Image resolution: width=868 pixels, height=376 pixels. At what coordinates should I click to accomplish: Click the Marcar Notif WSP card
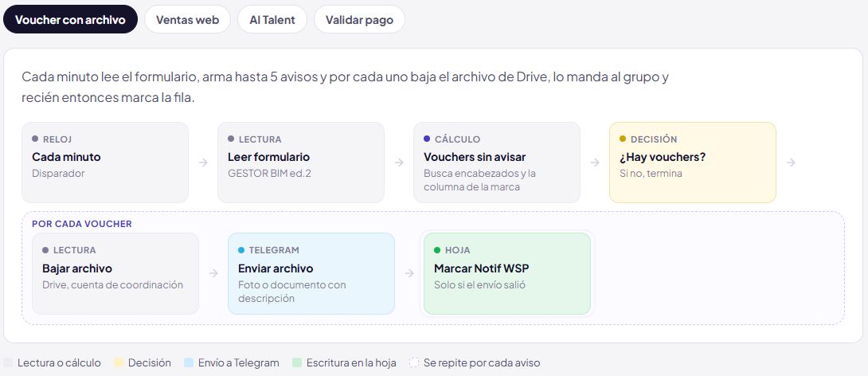click(x=507, y=273)
